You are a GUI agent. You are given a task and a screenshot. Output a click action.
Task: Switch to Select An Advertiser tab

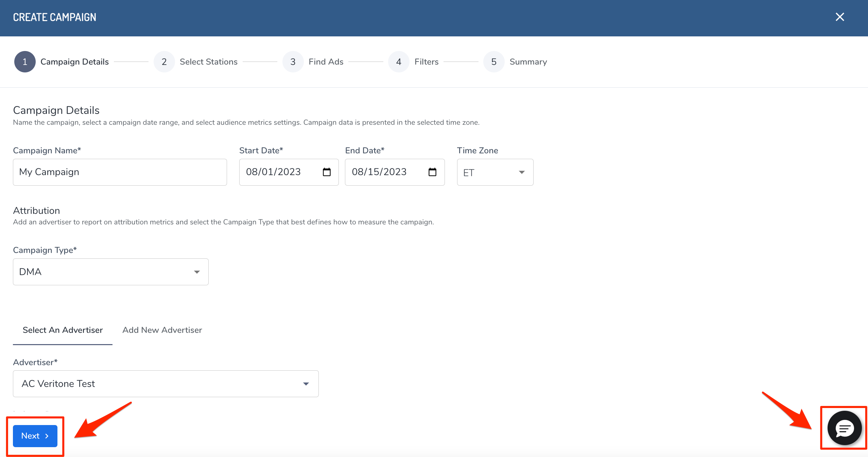tap(63, 330)
